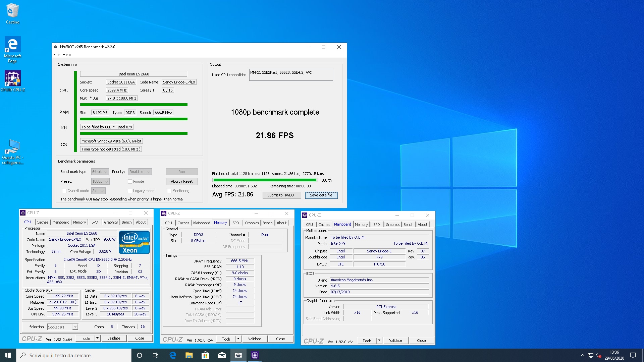Click title icon of CPU-Z Memory window
The height and width of the screenshot is (362, 644).
[x=164, y=214]
